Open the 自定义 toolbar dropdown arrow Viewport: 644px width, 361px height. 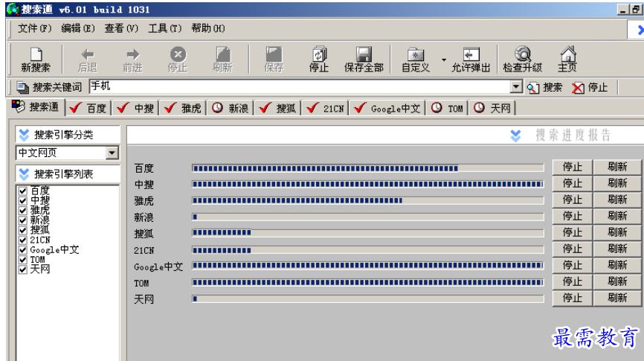[x=443, y=60]
